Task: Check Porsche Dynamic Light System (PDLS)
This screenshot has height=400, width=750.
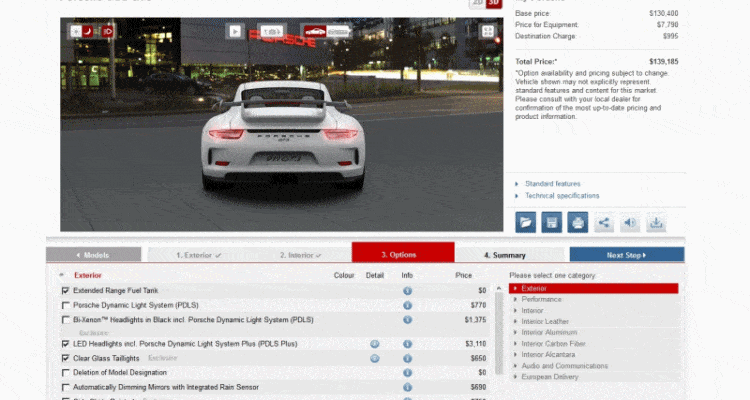Action: coord(66,305)
